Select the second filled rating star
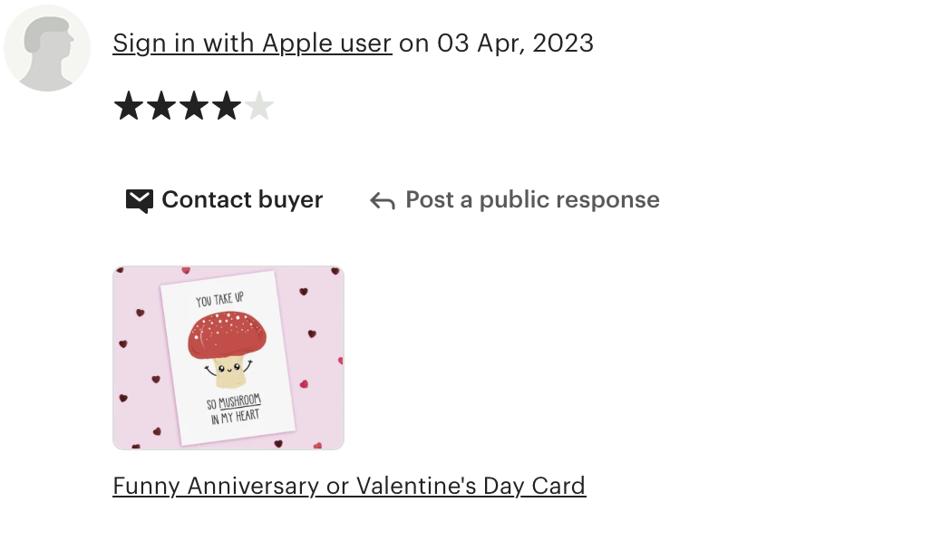This screenshot has height=560, width=932. coord(161,106)
